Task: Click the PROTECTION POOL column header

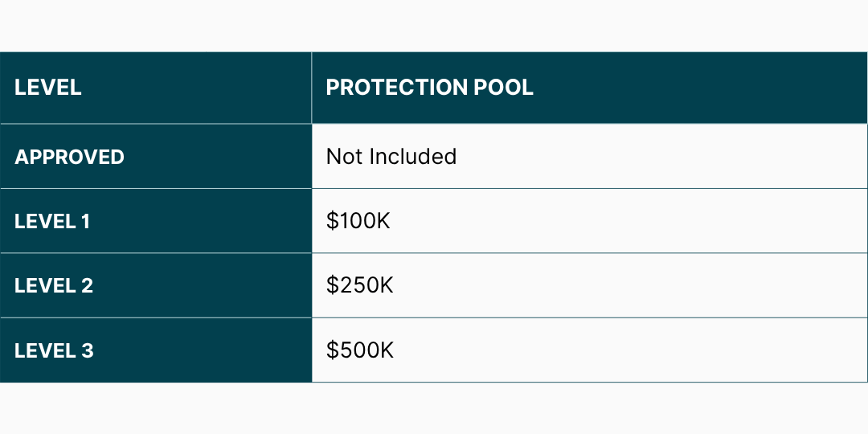Action: (429, 88)
